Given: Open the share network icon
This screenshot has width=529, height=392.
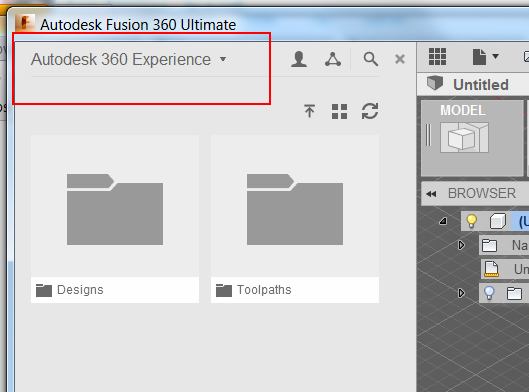Looking at the screenshot, I should click(333, 59).
